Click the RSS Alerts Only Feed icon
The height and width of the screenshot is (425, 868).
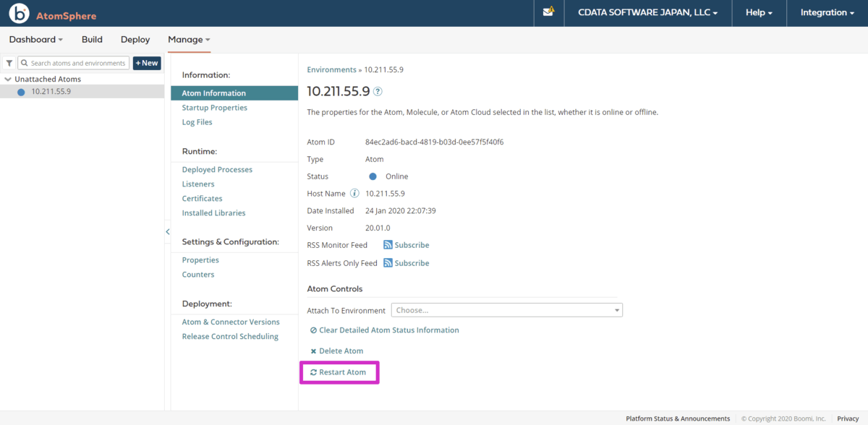click(388, 263)
